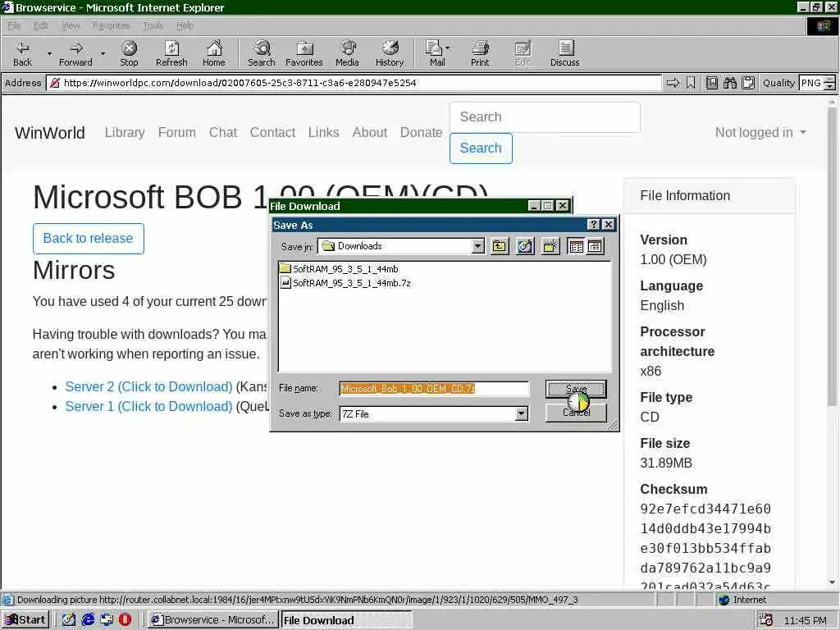Click Create New Folder icon in Save As

pos(550,246)
